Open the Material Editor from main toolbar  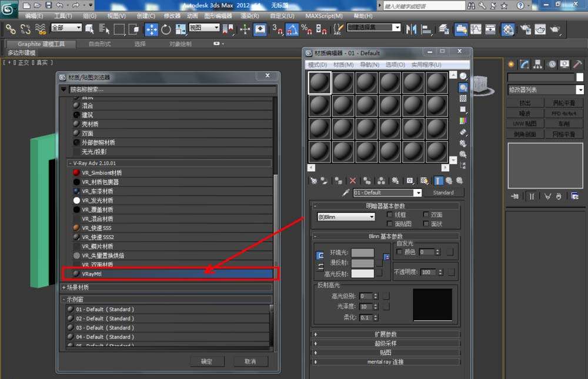508,29
